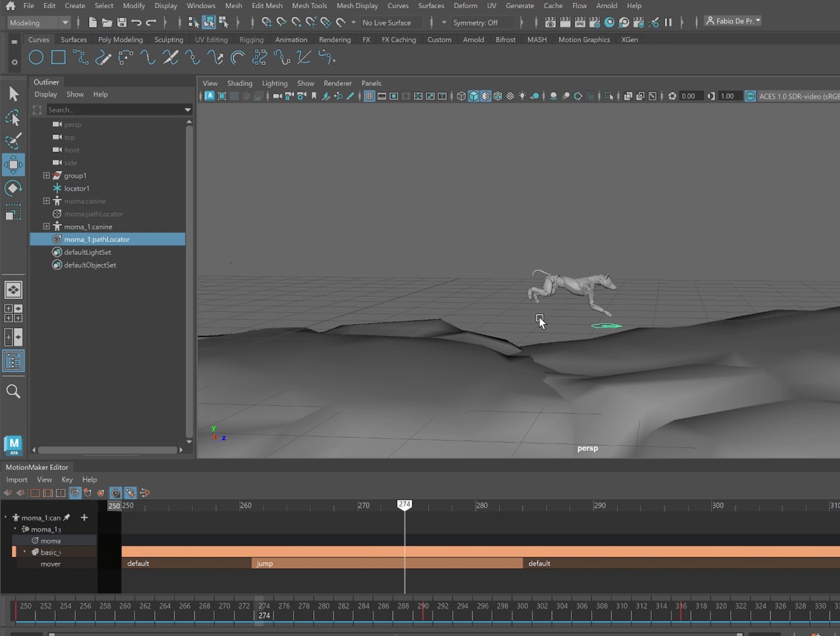Select the Lasso tool in the toolbox
840x636 pixels.
tap(13, 117)
